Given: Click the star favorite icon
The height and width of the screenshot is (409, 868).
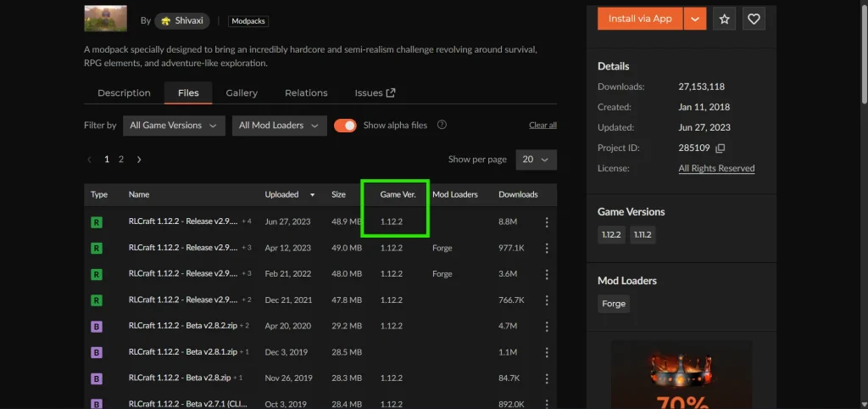Looking at the screenshot, I should 724,19.
